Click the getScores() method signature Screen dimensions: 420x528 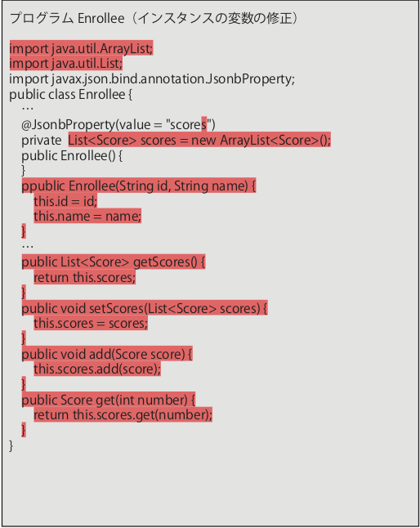114,262
